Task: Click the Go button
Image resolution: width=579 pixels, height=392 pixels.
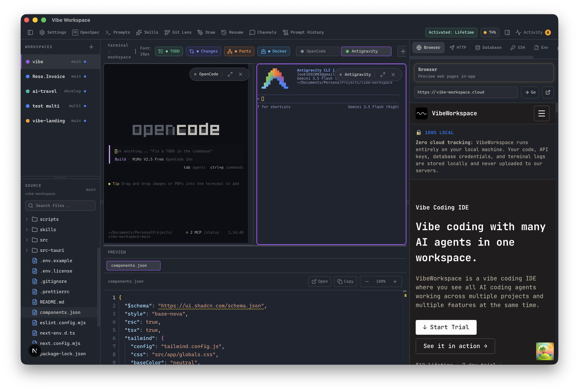Action: pyautogui.click(x=530, y=92)
